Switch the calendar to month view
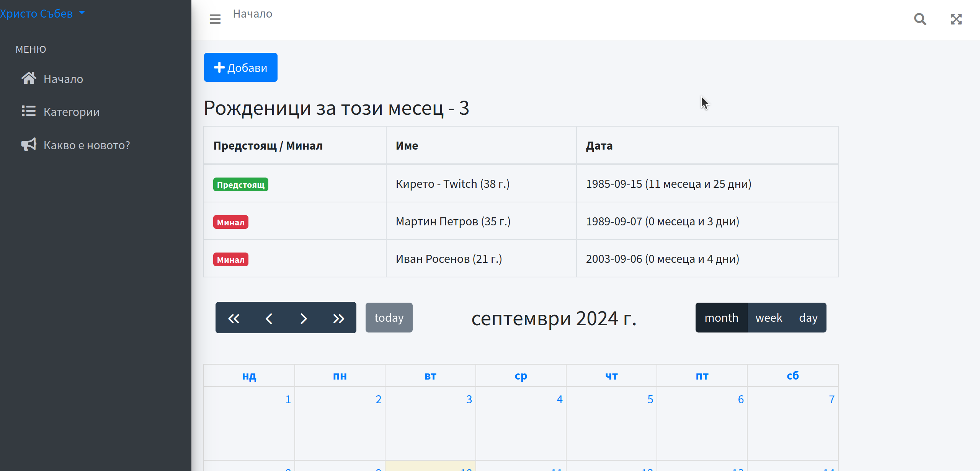Screen dimensions: 980x471 point(721,318)
